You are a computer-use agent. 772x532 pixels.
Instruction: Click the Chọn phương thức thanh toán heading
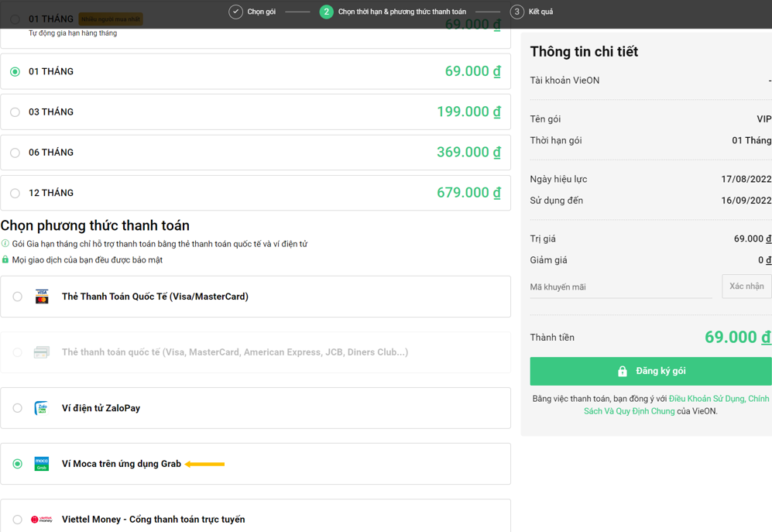pyautogui.click(x=95, y=225)
